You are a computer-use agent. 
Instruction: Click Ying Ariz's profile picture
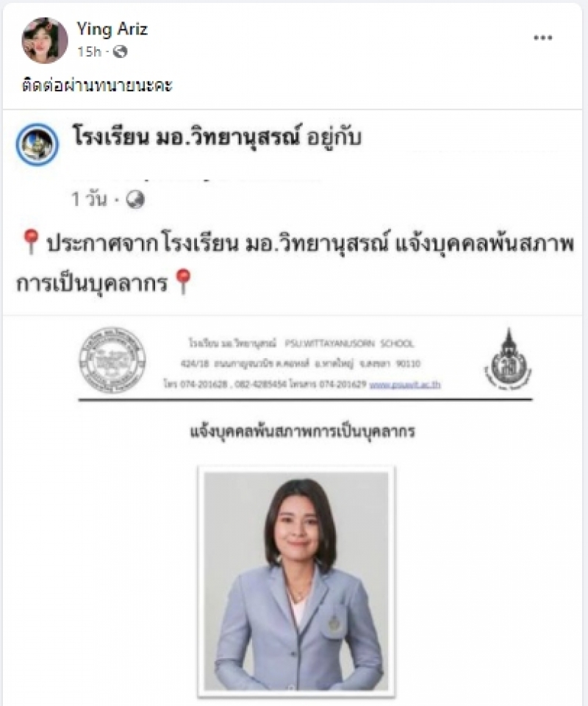pos(45,40)
